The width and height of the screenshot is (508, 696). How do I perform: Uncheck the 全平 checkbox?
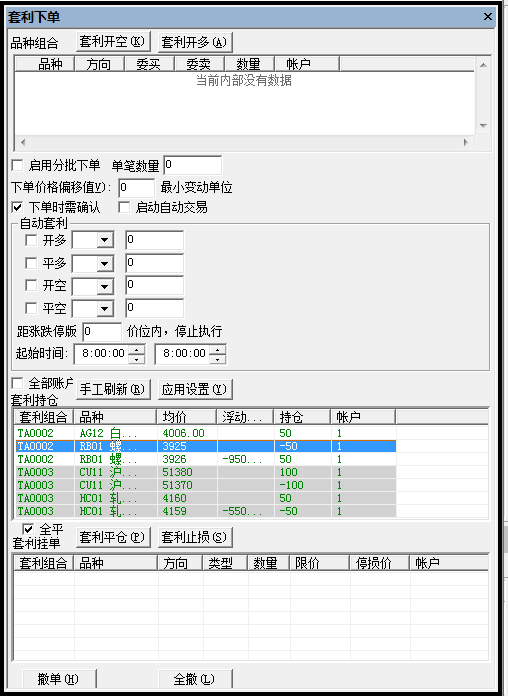coord(28,529)
